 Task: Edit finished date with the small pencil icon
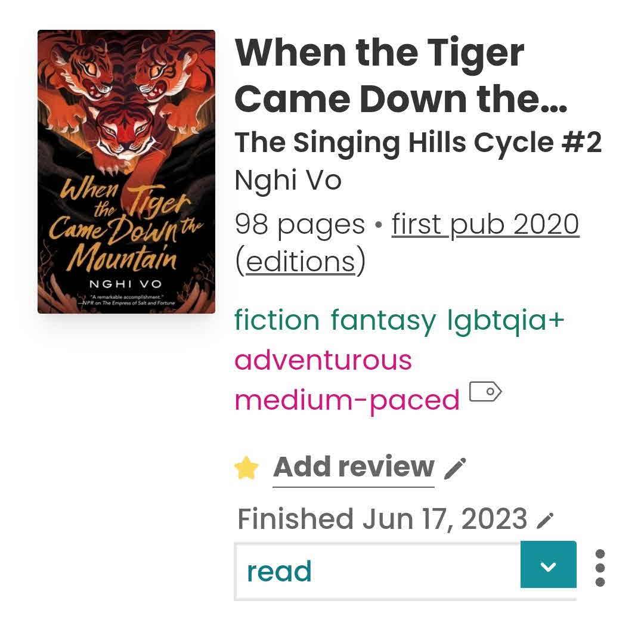[x=545, y=521]
